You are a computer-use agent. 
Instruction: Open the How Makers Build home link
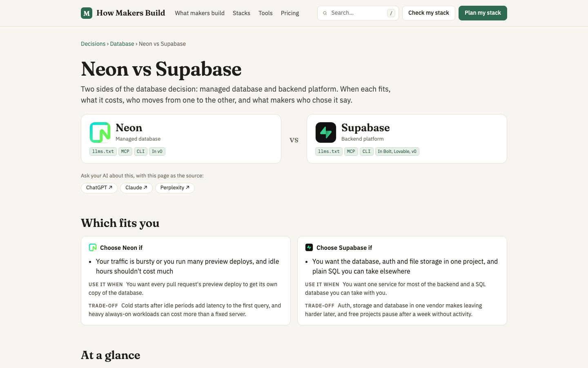click(123, 13)
